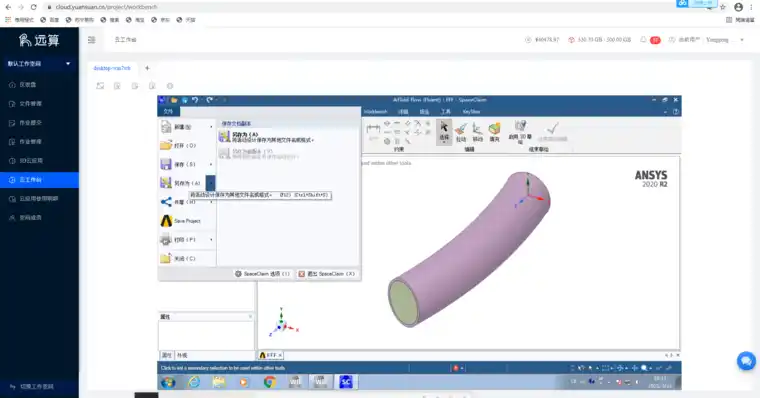Select the desktop session tab
760x398 pixels.
[x=112, y=68]
